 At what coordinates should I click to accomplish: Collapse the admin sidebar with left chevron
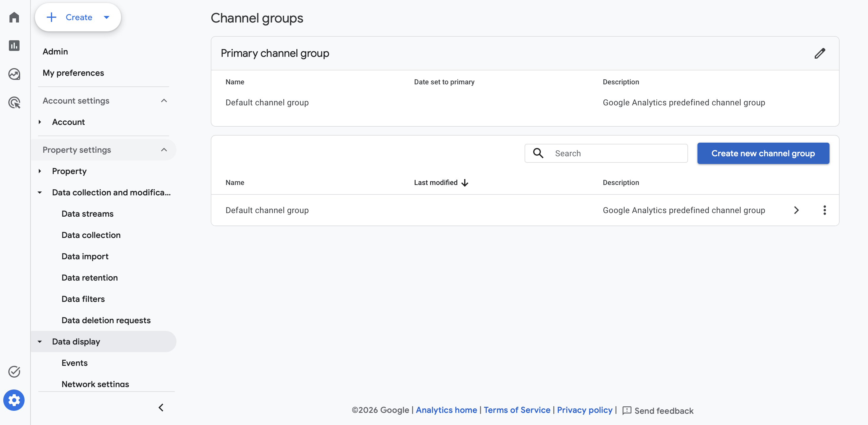[161, 408]
